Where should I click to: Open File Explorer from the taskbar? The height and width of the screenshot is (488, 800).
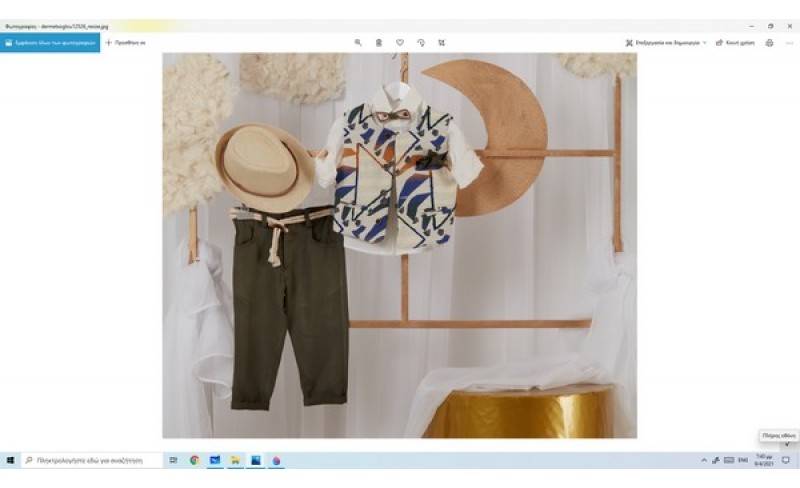coord(235,460)
